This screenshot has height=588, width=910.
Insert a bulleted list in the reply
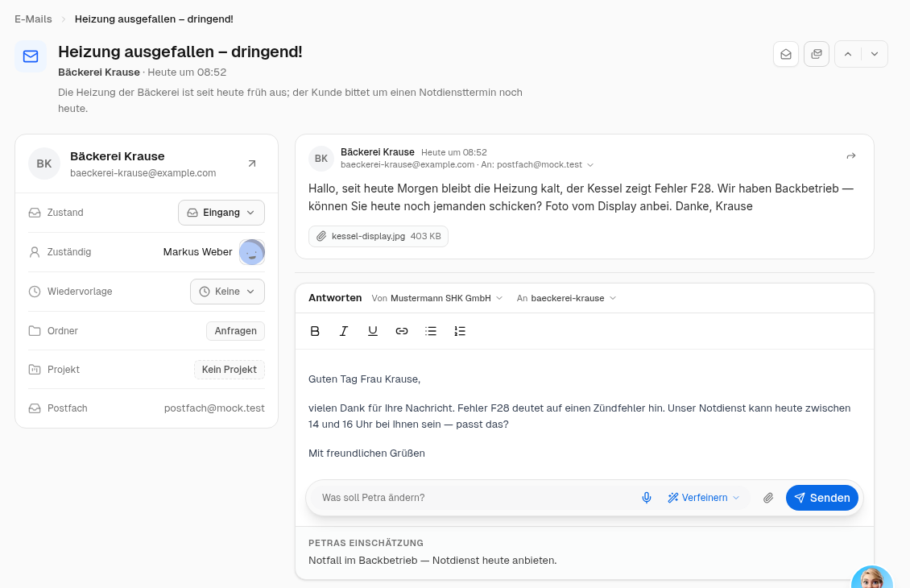coord(431,331)
